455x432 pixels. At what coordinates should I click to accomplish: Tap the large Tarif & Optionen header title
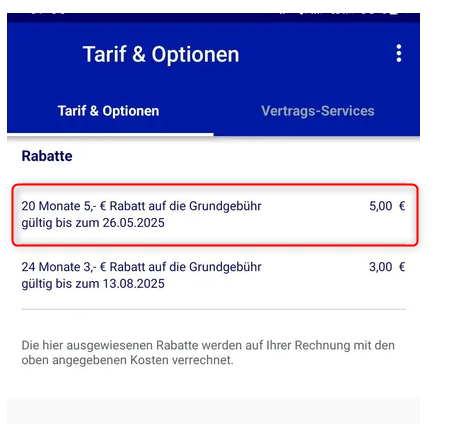coord(161,54)
